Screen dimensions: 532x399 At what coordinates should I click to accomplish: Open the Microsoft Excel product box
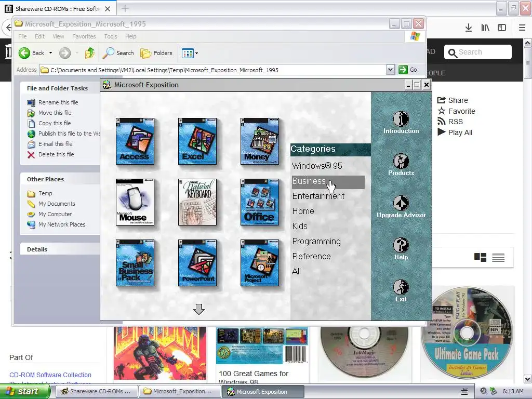click(x=197, y=141)
